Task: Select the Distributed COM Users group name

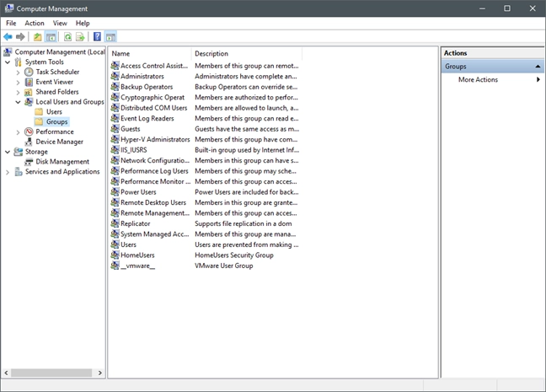Action: click(154, 108)
